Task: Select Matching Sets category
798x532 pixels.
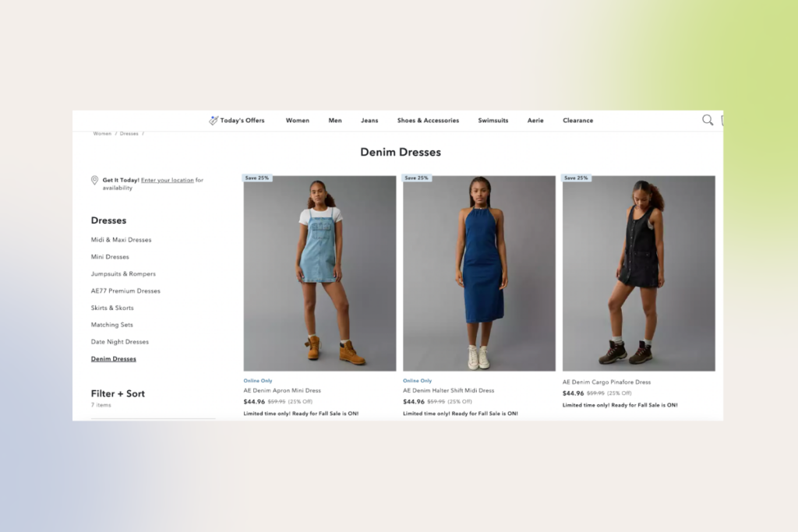Action: [112, 325]
